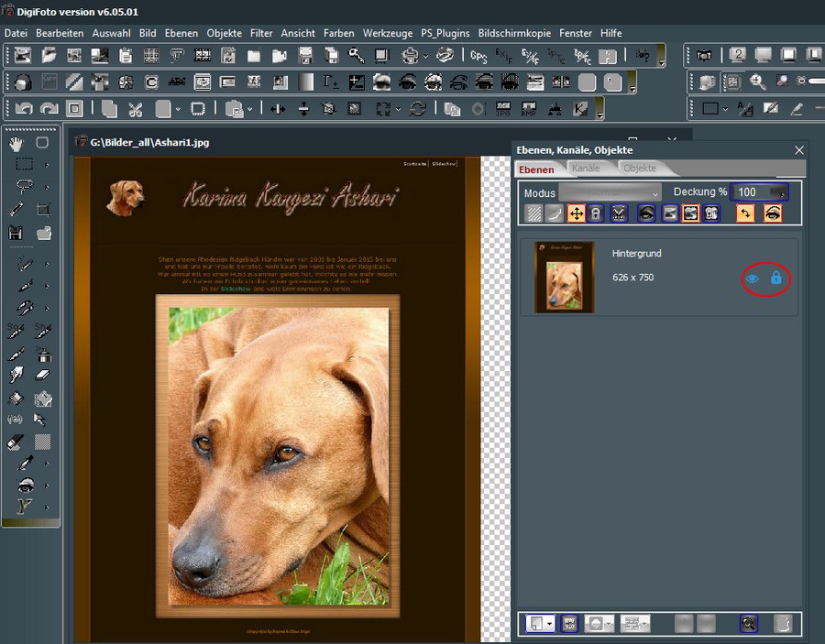Pick the crop tool in toolbox
The width and height of the screenshot is (825, 644).
43,210
